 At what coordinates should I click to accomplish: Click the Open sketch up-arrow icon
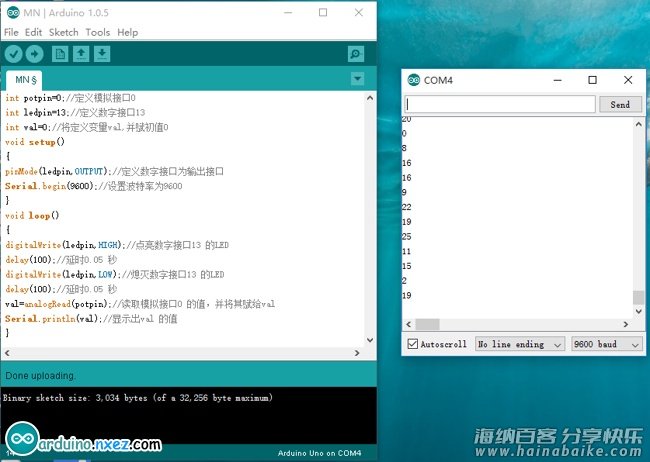point(81,54)
